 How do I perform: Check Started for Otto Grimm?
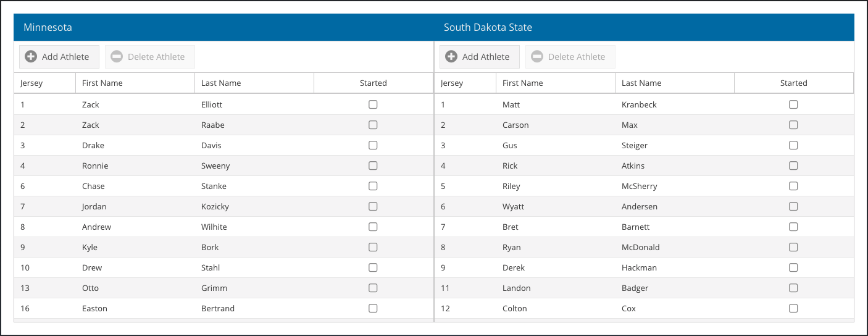point(373,288)
